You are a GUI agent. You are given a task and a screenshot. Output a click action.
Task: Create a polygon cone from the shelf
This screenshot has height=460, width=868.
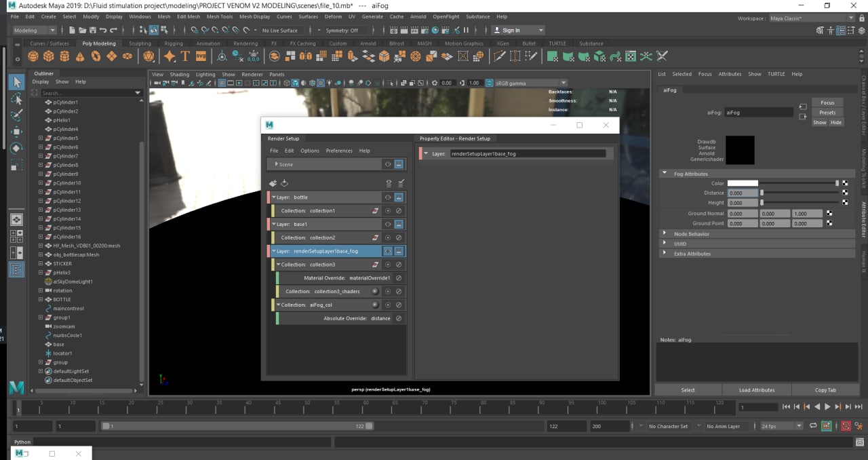coord(81,56)
